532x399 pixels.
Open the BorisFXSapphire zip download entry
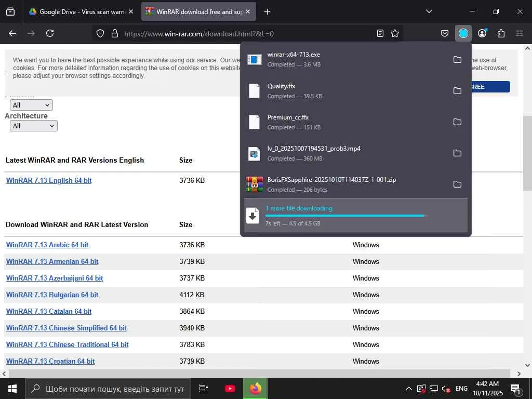pyautogui.click(x=345, y=184)
